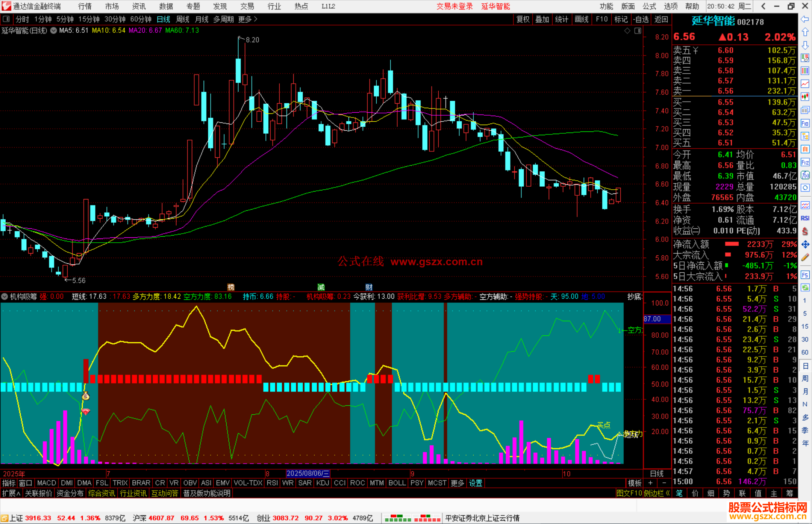
Task: Toggle the 延华智能(日线) MA round button
Action: point(54,31)
